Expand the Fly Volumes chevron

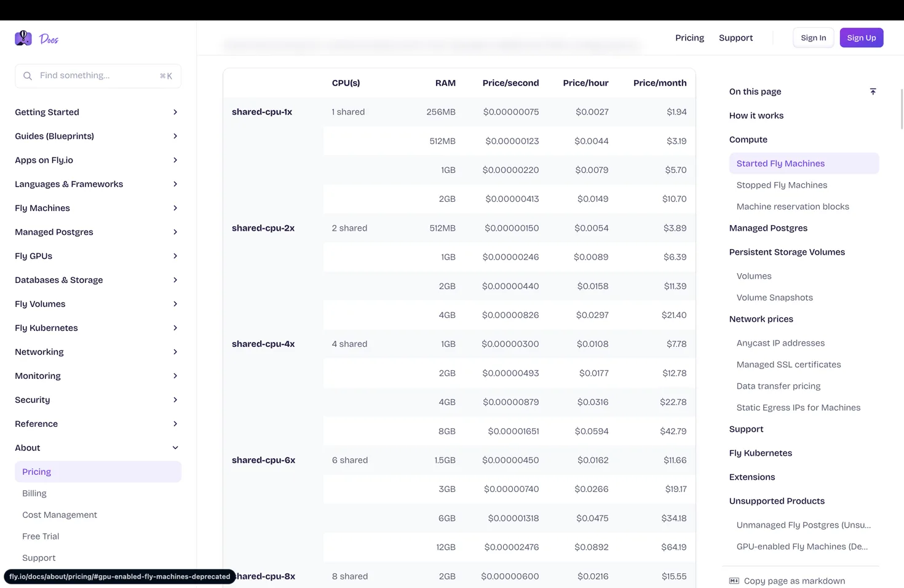pyautogui.click(x=175, y=304)
